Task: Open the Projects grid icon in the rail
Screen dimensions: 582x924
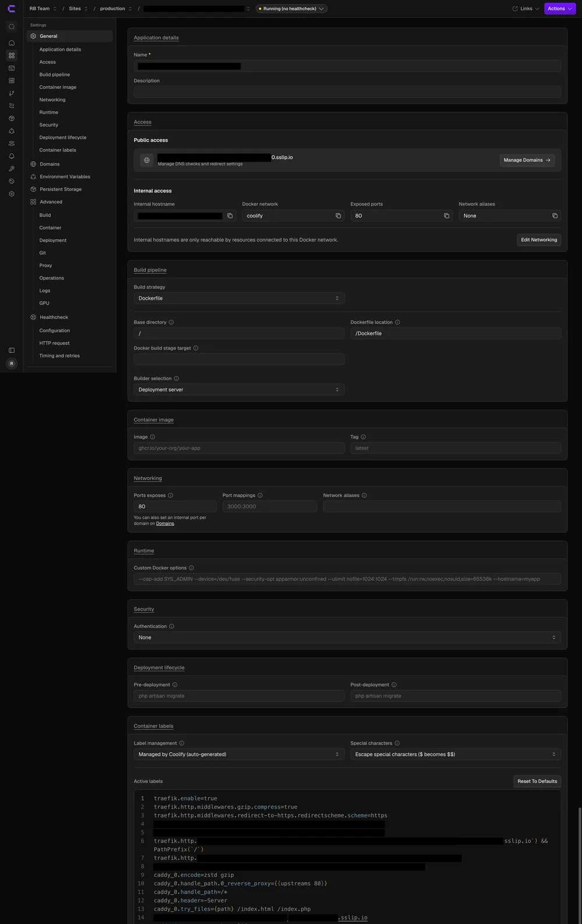Action: pyautogui.click(x=12, y=56)
